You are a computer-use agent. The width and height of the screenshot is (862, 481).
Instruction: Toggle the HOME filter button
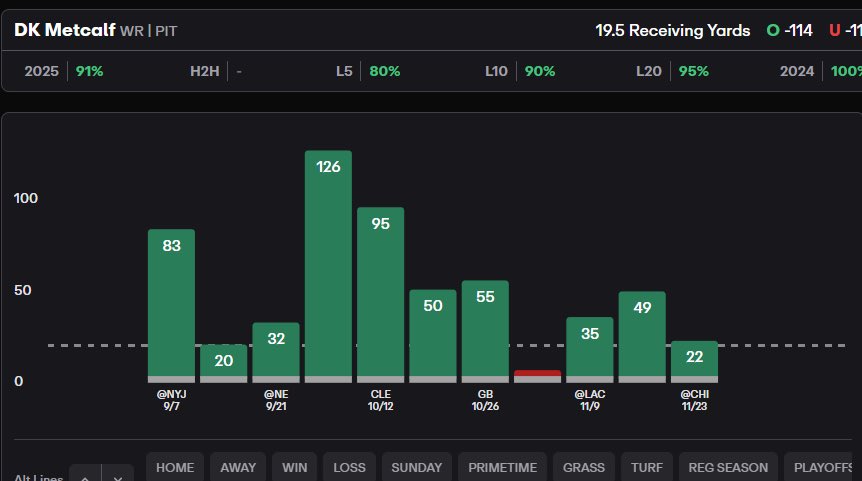(x=175, y=467)
